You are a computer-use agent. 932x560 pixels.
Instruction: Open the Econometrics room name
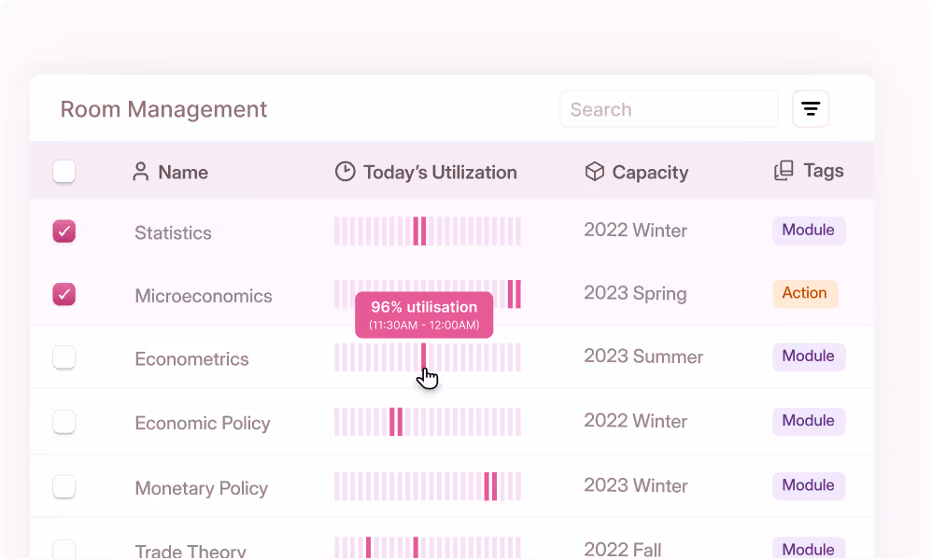(x=191, y=358)
